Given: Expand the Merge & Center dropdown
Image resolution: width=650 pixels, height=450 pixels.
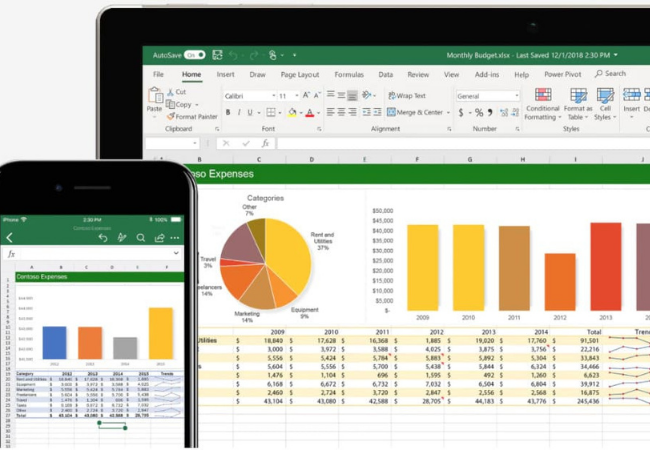Looking at the screenshot, I should pos(443,112).
